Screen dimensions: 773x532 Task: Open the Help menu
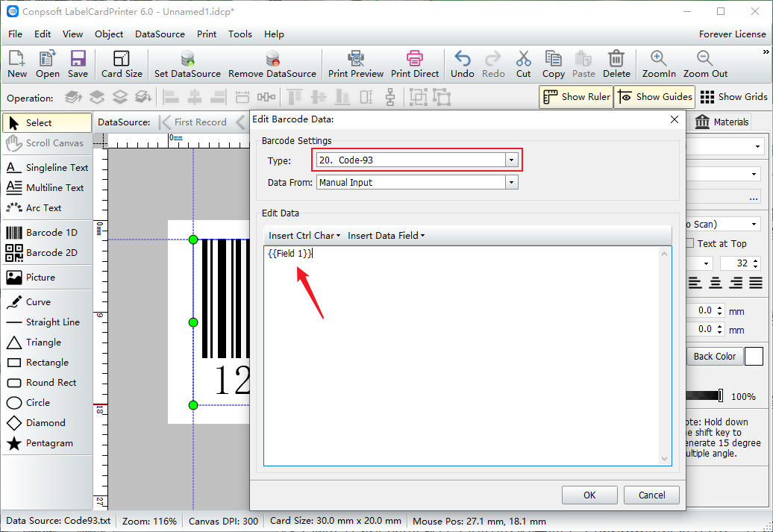(274, 34)
